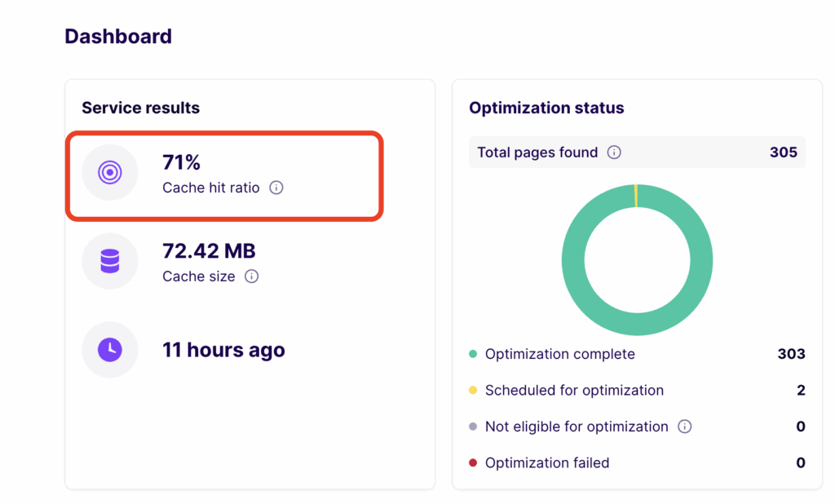Click the Optimization complete count of 303
Viewport: 835px width, 504px height.
point(791,354)
